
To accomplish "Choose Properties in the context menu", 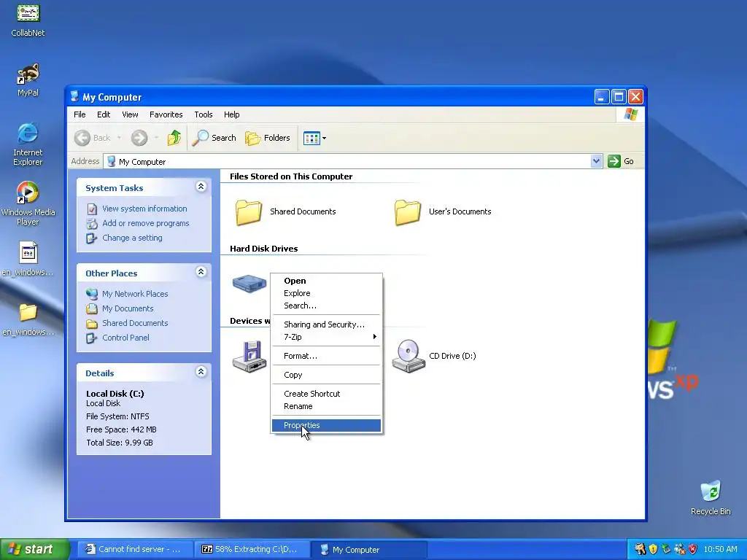I will tap(326, 425).
